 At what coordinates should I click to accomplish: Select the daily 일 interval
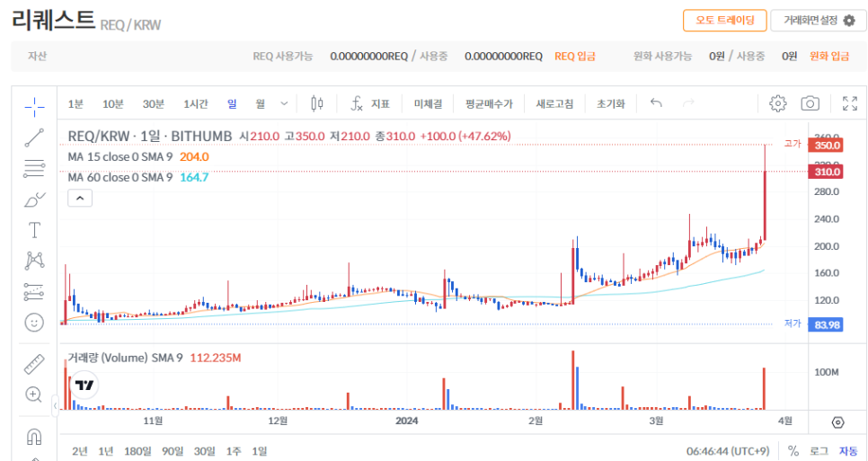(x=232, y=104)
